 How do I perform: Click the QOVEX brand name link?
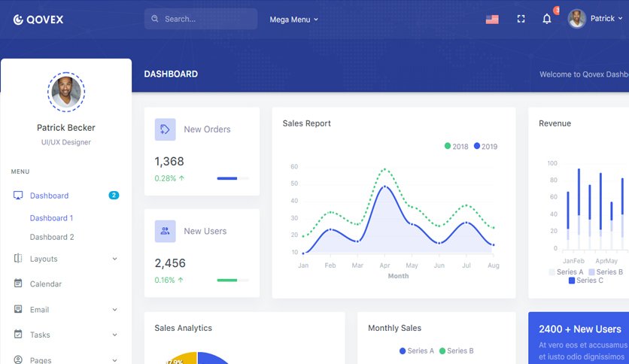click(44, 20)
